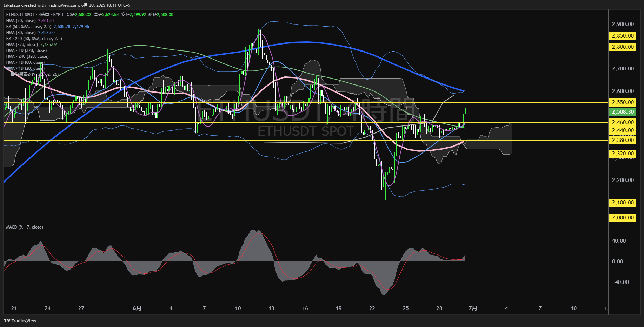
Task: Select the yellow 2,800.00 price level label
Action: (x=623, y=47)
